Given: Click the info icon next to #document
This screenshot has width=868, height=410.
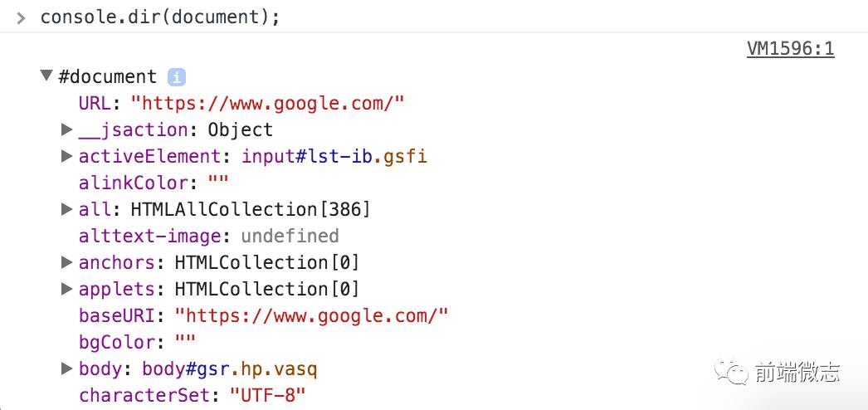Looking at the screenshot, I should coord(177,77).
